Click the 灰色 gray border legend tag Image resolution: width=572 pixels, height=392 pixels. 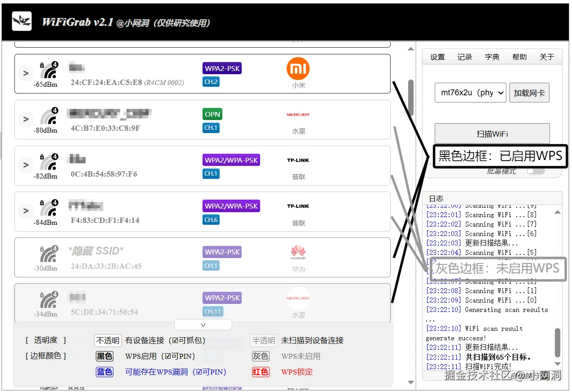(261, 356)
